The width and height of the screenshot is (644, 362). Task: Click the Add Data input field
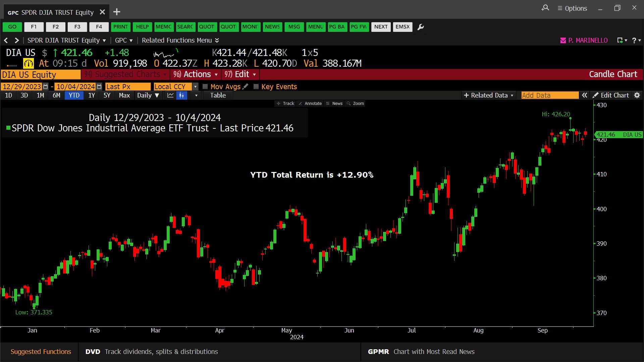pos(550,95)
